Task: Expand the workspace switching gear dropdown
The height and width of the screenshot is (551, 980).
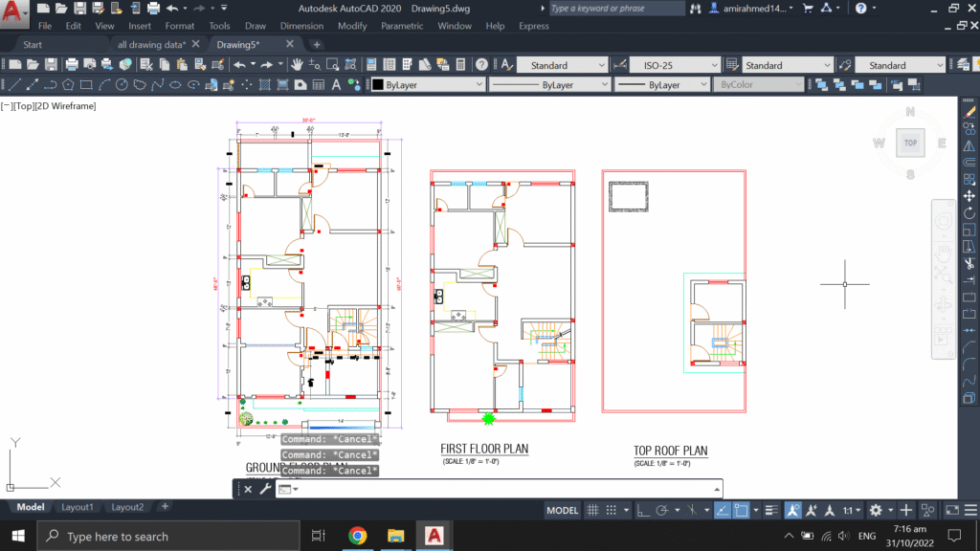Action: [x=891, y=511]
